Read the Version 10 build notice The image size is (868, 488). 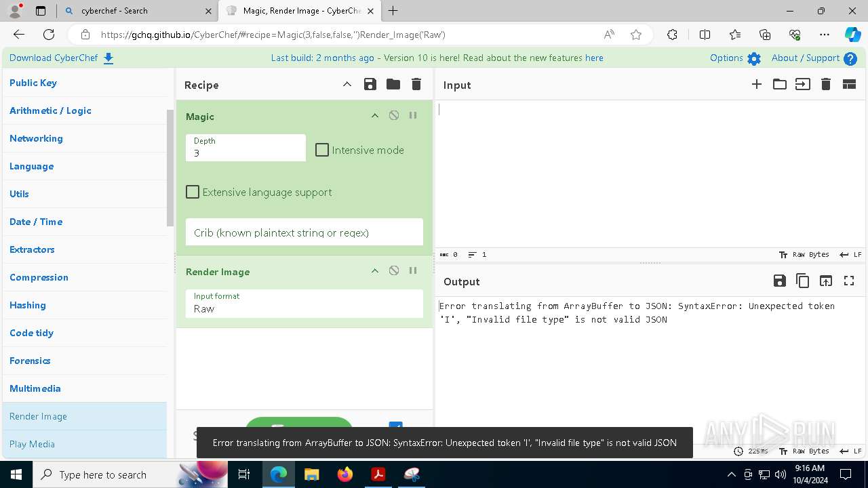coord(437,58)
